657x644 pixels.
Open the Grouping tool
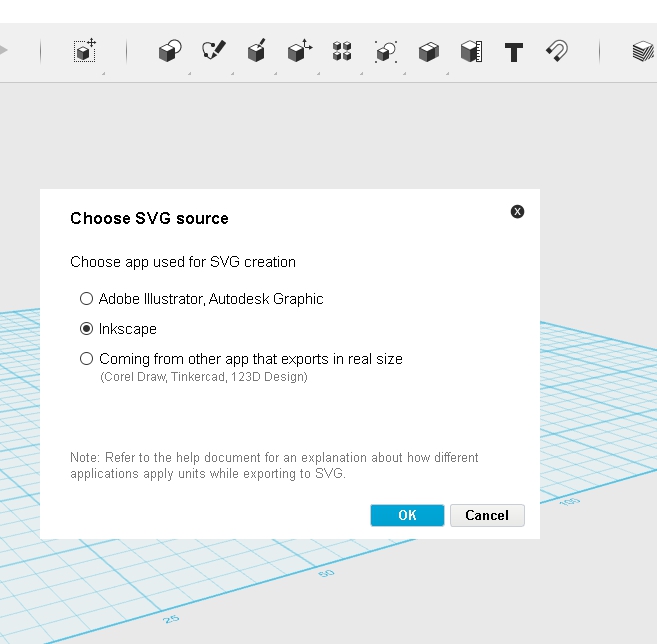click(385, 52)
